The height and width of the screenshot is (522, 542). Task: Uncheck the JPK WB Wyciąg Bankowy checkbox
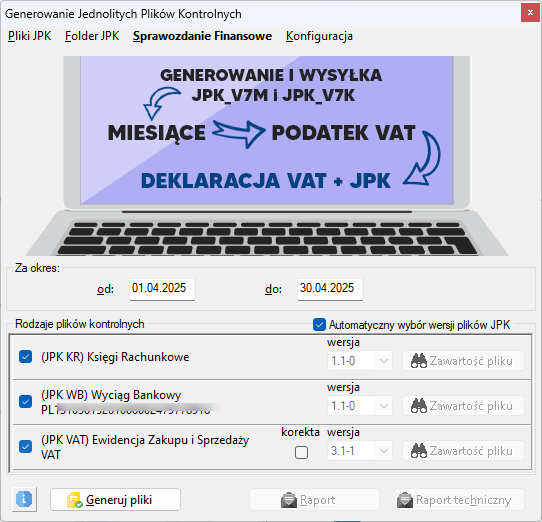(x=26, y=401)
